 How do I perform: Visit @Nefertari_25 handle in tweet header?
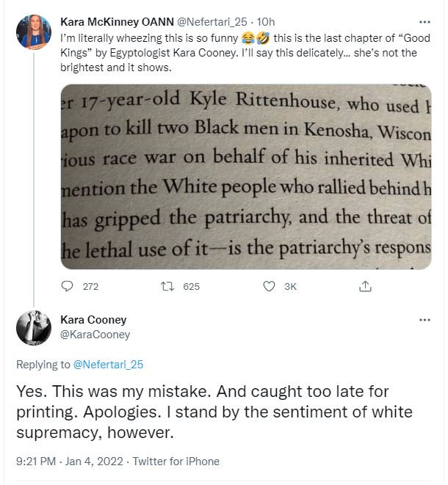click(x=212, y=22)
